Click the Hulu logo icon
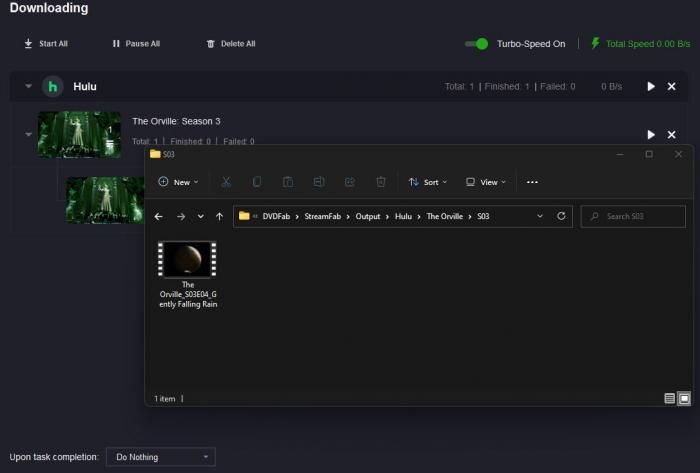This screenshot has width=700, height=473. (x=53, y=86)
